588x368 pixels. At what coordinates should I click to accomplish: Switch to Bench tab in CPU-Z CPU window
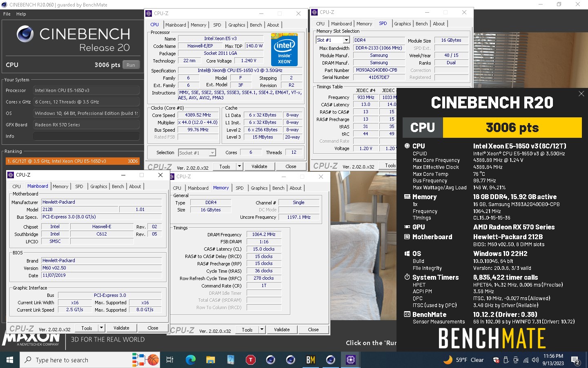(x=256, y=25)
